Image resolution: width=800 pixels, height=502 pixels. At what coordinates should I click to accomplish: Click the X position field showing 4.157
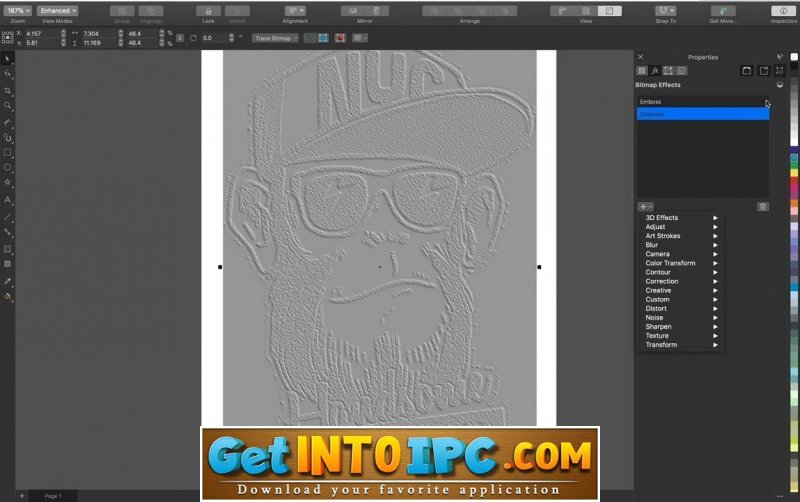coord(42,33)
